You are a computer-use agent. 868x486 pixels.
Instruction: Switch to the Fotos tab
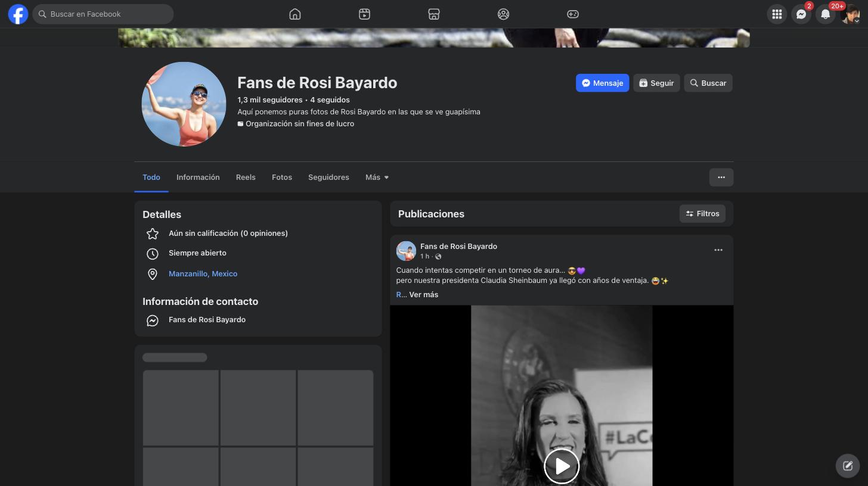(282, 177)
